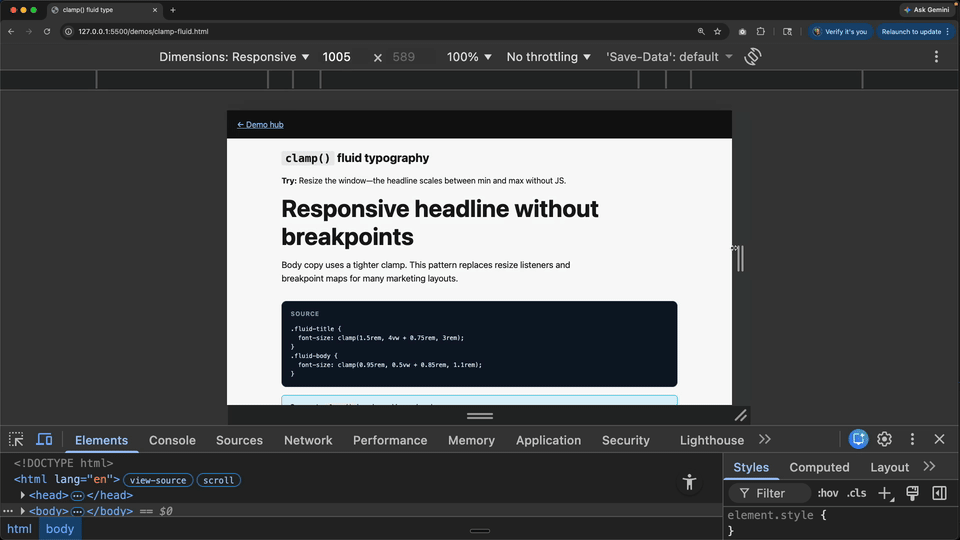This screenshot has width=960, height=540.
Task: Toggle the device toolbar icon
Action: pyautogui.click(x=44, y=440)
